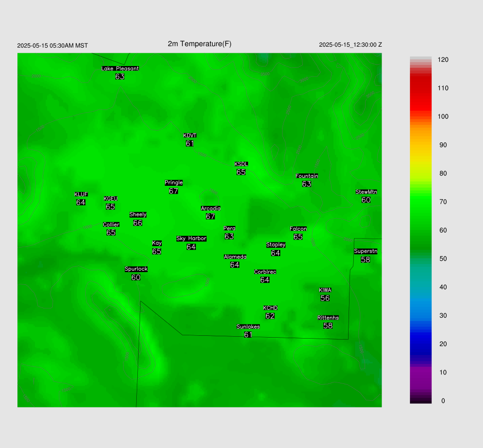Click the KIWA station label

point(325,290)
